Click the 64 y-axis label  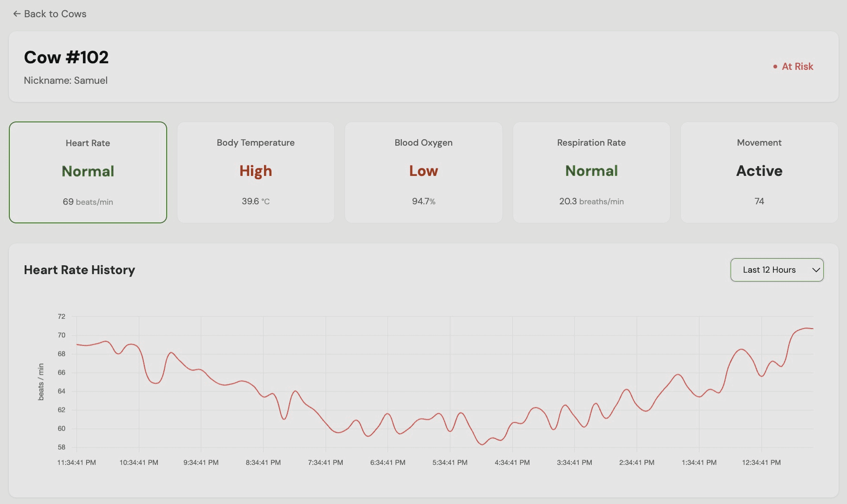point(61,391)
